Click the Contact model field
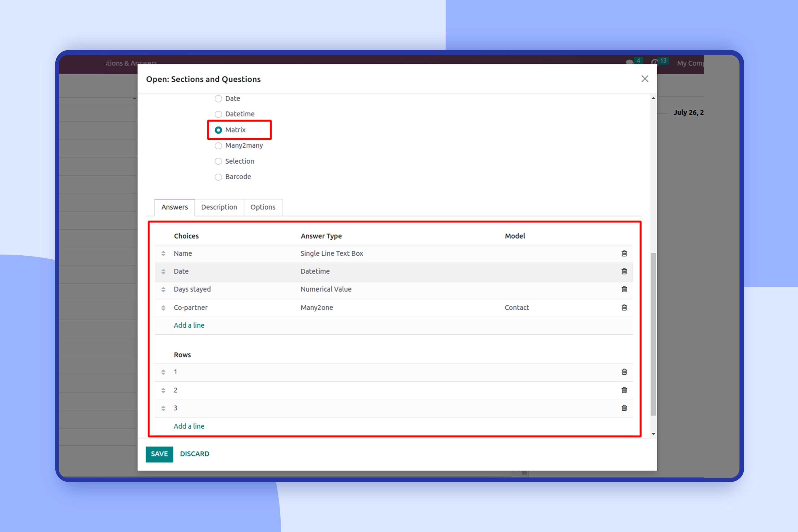This screenshot has width=798, height=532. [516, 307]
